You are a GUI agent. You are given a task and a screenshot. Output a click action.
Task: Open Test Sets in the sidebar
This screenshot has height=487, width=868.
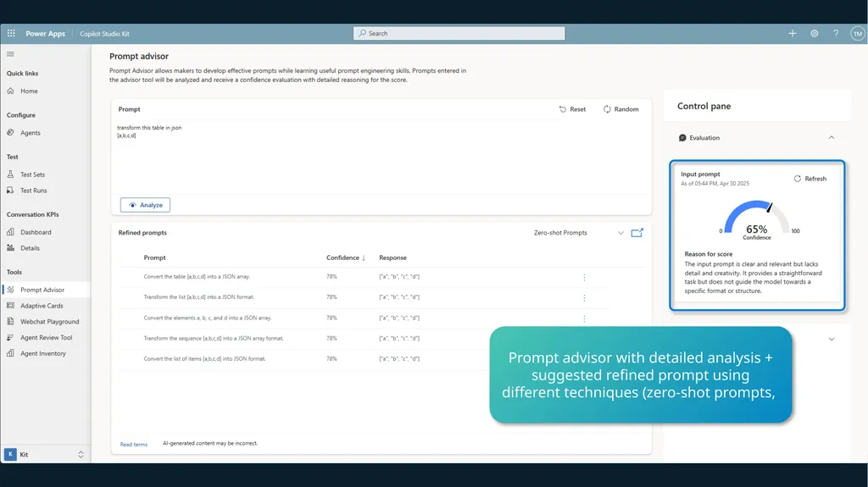coord(33,174)
